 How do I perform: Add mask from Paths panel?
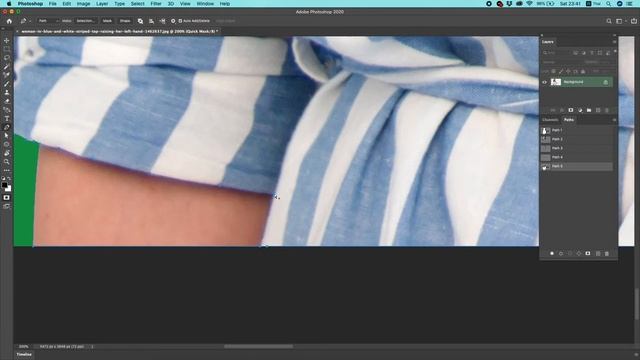click(x=588, y=253)
